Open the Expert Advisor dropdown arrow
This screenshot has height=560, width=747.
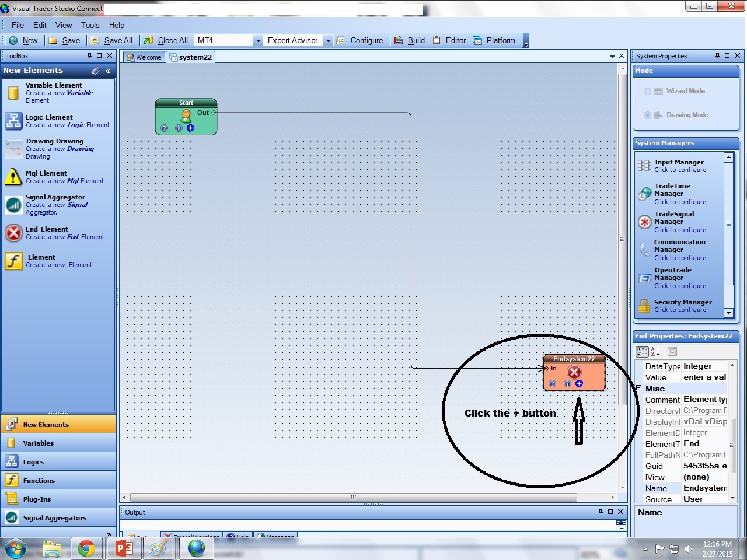coord(328,40)
